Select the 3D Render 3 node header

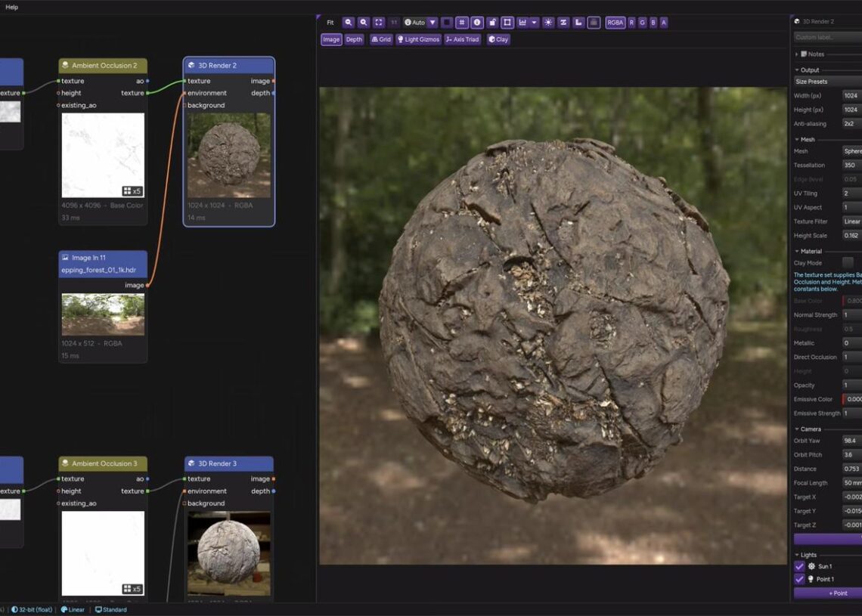[x=228, y=463]
